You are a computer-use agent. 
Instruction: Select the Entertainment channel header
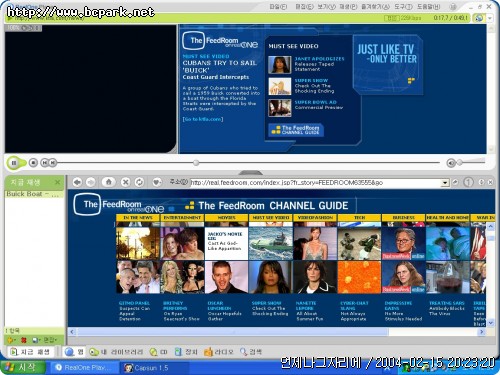[182, 218]
